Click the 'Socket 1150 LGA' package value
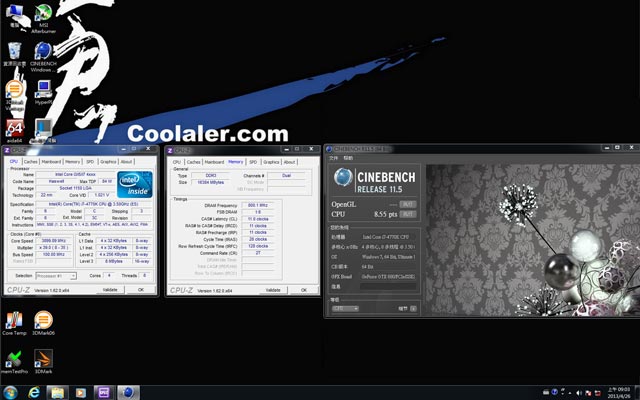This screenshot has width=640, height=400. pos(76,188)
